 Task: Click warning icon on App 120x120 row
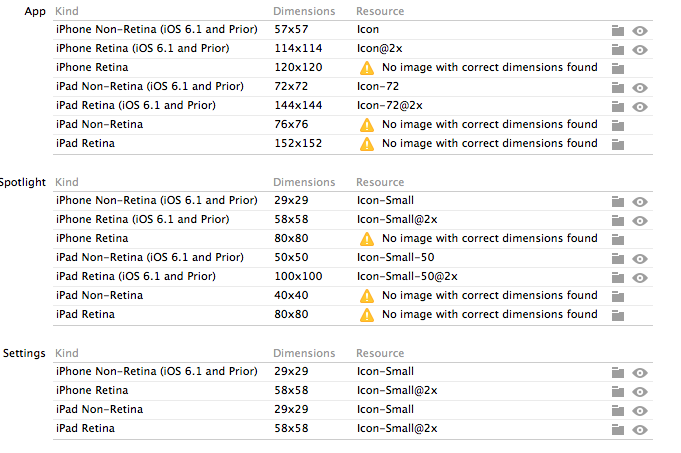[x=367, y=68]
